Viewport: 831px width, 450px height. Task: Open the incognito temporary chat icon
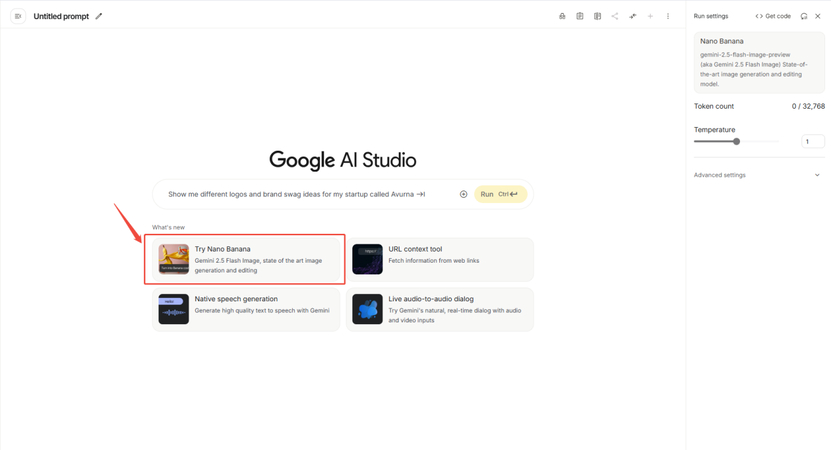tap(562, 16)
